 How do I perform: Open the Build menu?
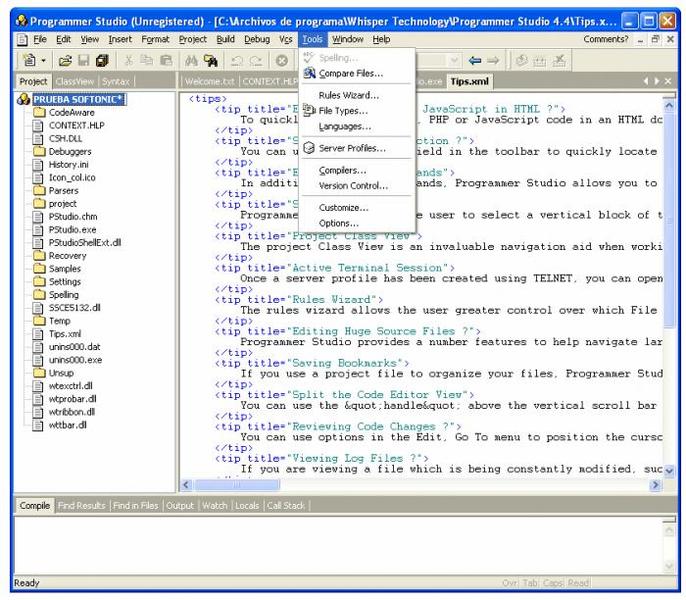click(225, 39)
